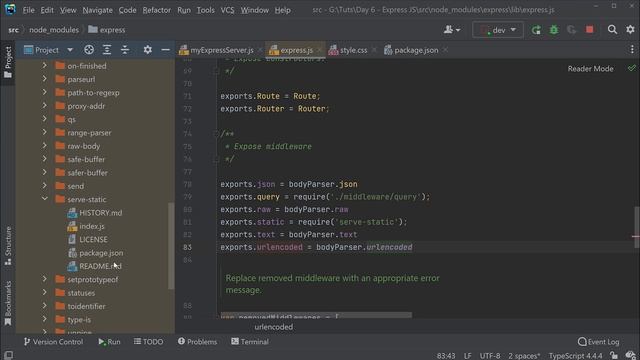This screenshot has width=640, height=360.
Task: Open the Navigate menu
Action: (97, 10)
